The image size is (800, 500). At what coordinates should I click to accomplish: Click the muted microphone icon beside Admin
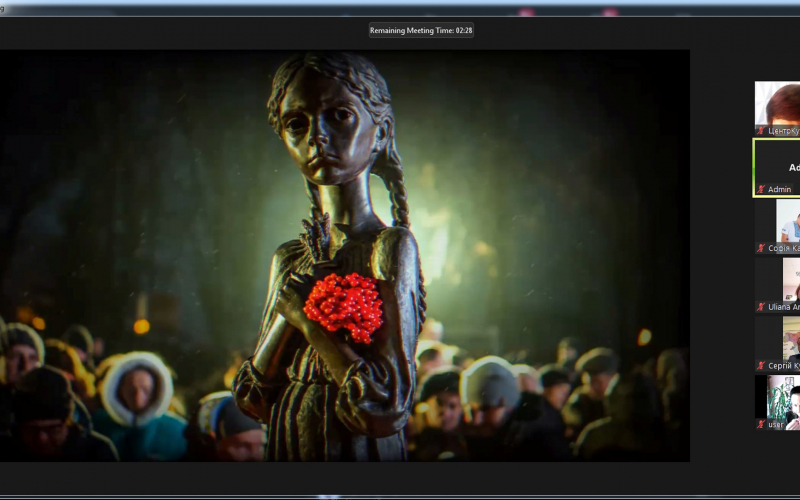(761, 189)
